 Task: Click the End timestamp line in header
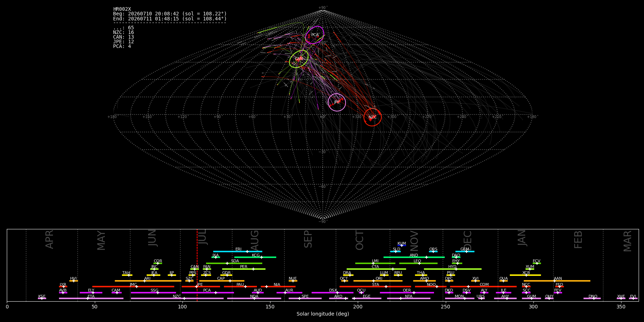(x=170, y=19)
